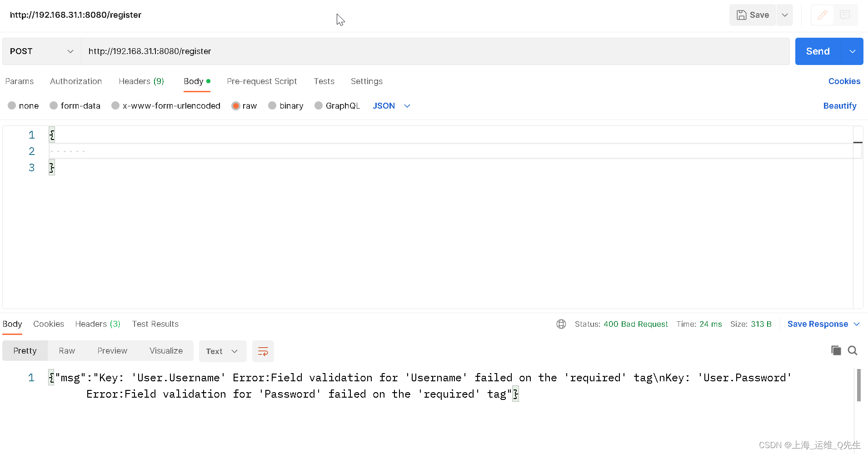Select the request Body tab
The image size is (868, 454).
[x=197, y=81]
